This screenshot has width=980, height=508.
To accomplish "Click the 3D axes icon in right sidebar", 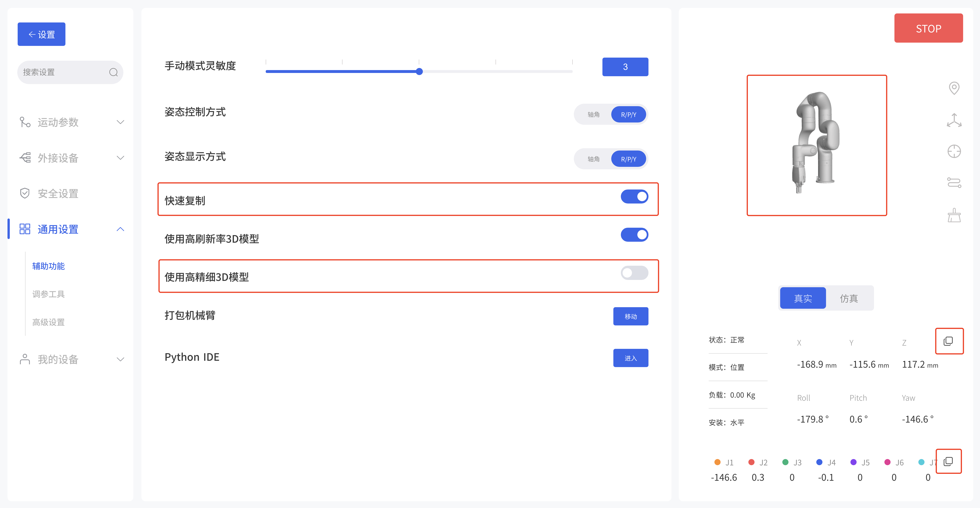I will 954,120.
